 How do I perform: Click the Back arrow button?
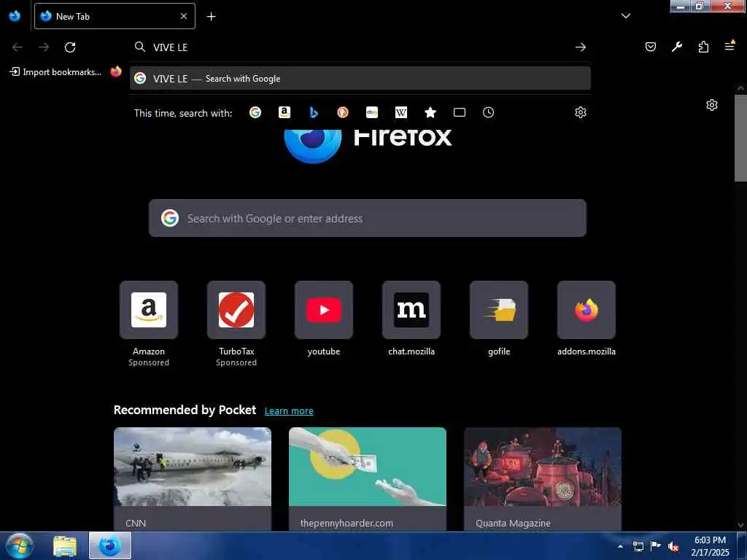pos(18,47)
